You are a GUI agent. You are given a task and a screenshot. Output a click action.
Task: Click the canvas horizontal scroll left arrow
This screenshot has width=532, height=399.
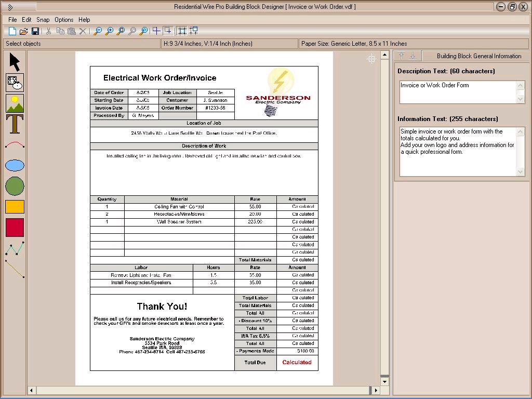click(31, 391)
